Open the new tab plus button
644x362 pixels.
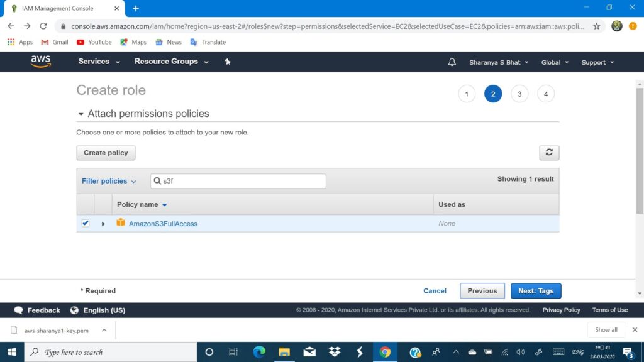[x=136, y=8]
